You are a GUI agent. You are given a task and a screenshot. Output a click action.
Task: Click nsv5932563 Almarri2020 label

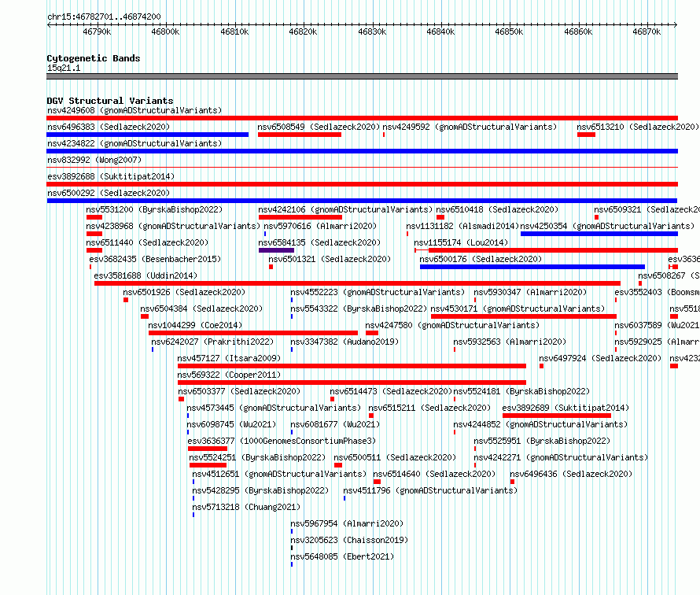pyautogui.click(x=510, y=342)
